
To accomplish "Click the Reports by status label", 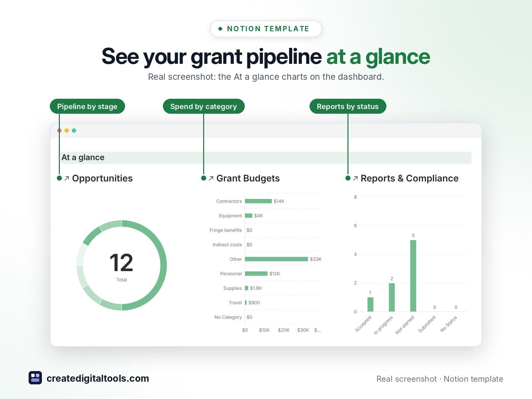I will 348,106.
